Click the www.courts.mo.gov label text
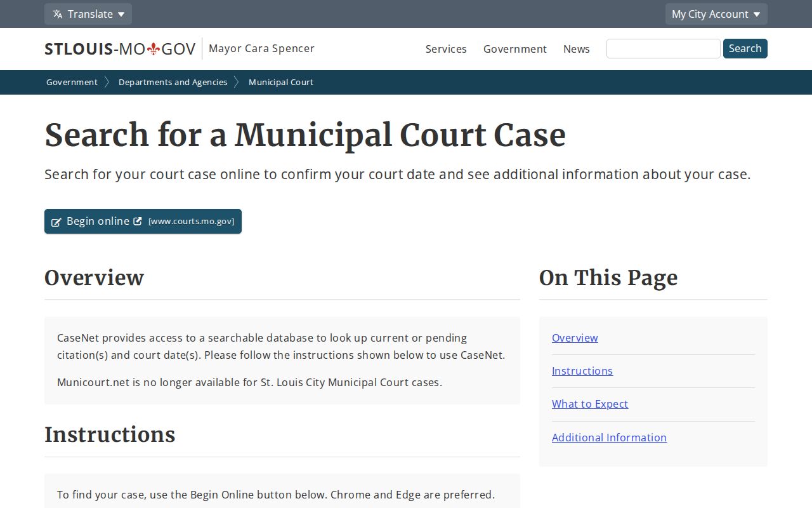The width and height of the screenshot is (812, 508). coord(191,222)
